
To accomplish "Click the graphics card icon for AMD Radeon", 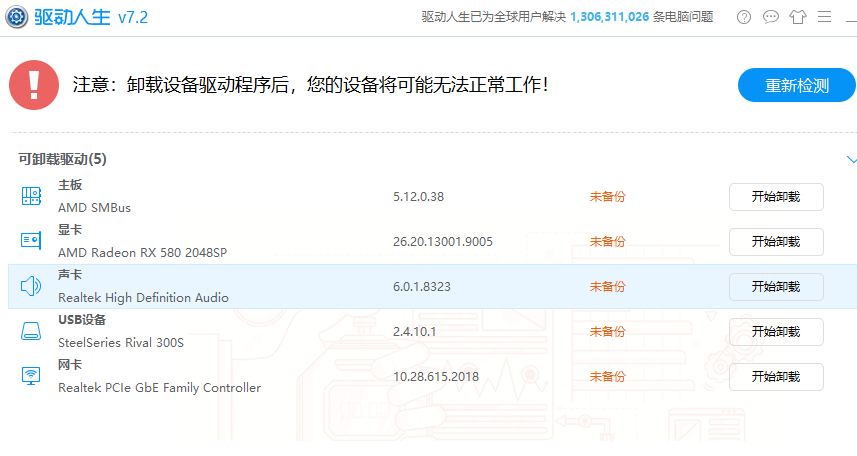I will tap(31, 241).
